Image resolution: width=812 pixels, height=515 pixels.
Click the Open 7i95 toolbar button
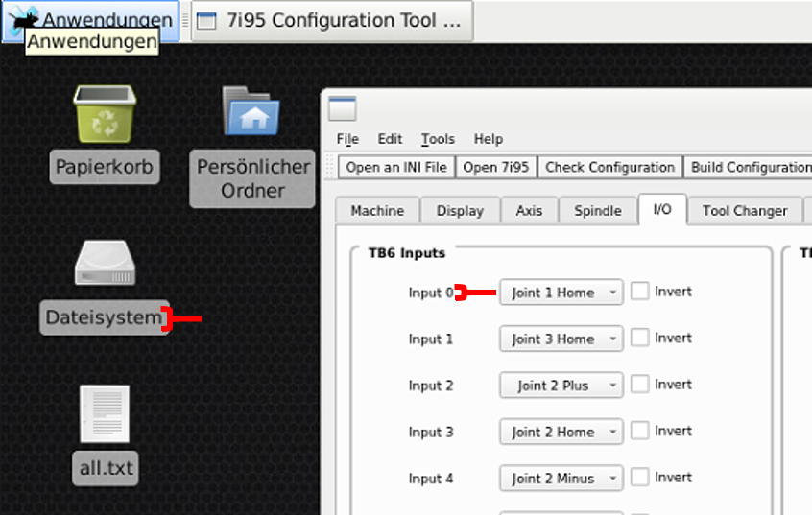click(x=495, y=167)
